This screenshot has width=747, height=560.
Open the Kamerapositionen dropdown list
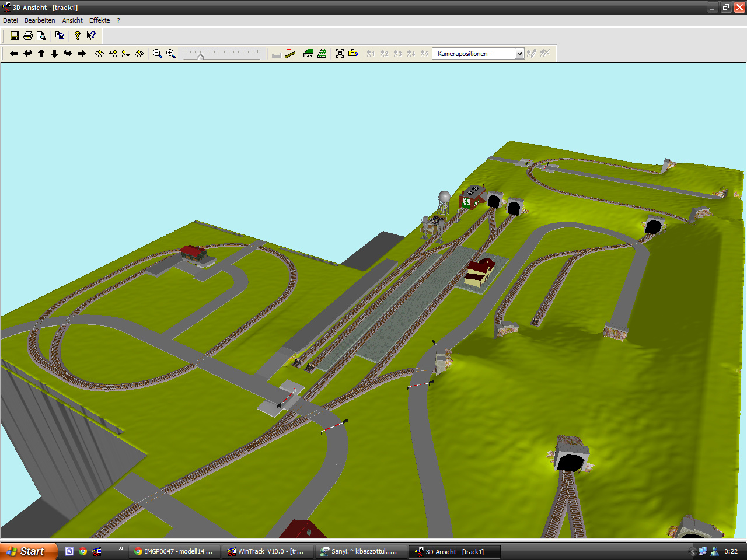pos(519,54)
